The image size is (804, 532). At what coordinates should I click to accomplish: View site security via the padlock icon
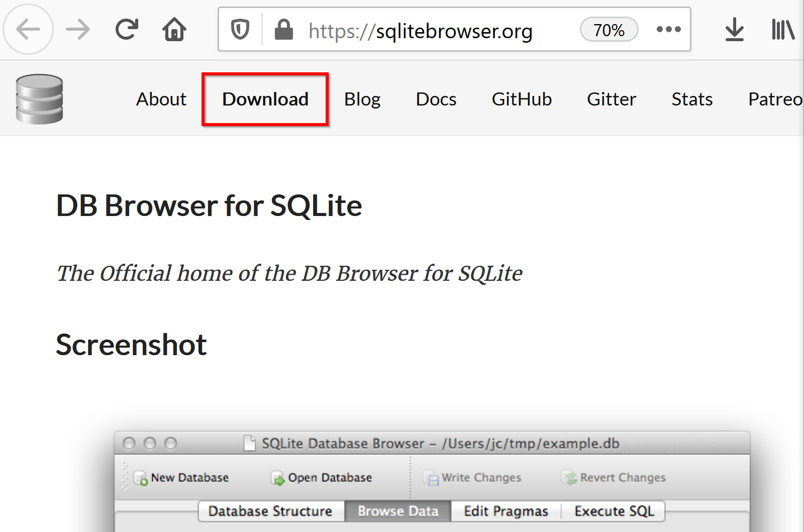[284, 29]
